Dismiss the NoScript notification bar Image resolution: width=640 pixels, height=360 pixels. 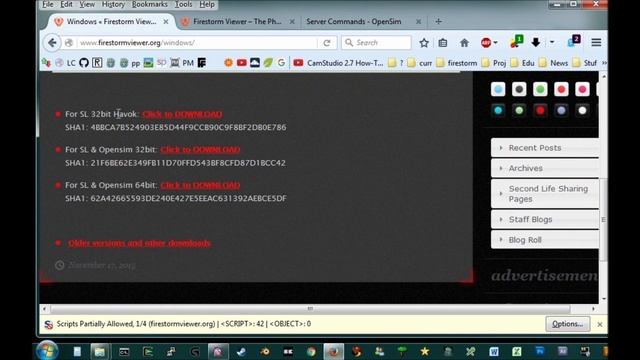coord(600,324)
